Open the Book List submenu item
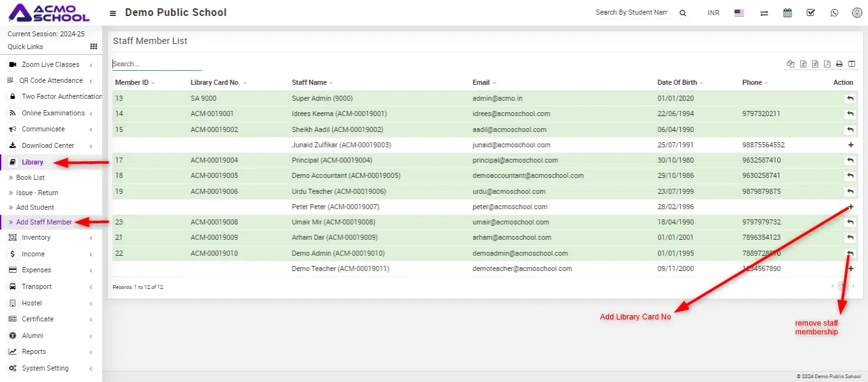Image resolution: width=868 pixels, height=382 pixels. [x=31, y=178]
